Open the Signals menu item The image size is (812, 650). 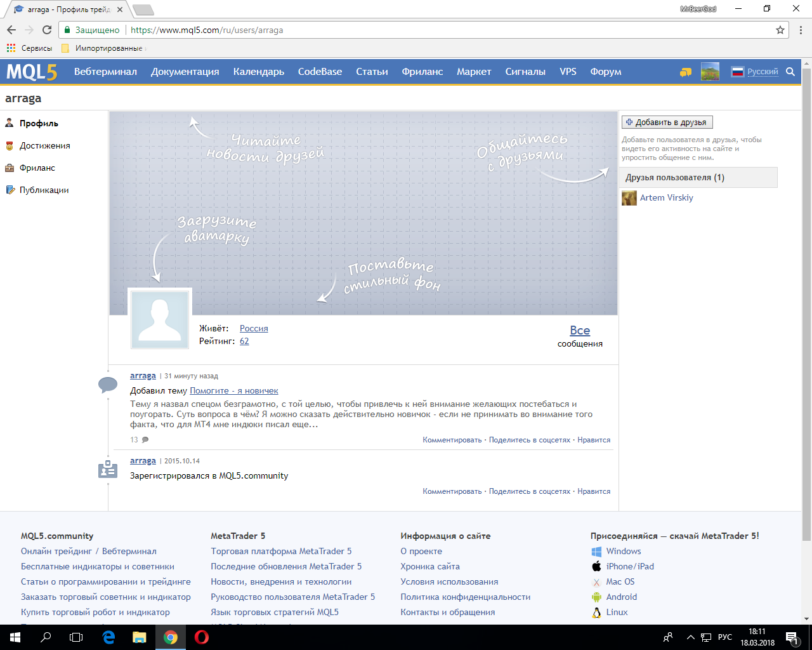click(x=525, y=72)
